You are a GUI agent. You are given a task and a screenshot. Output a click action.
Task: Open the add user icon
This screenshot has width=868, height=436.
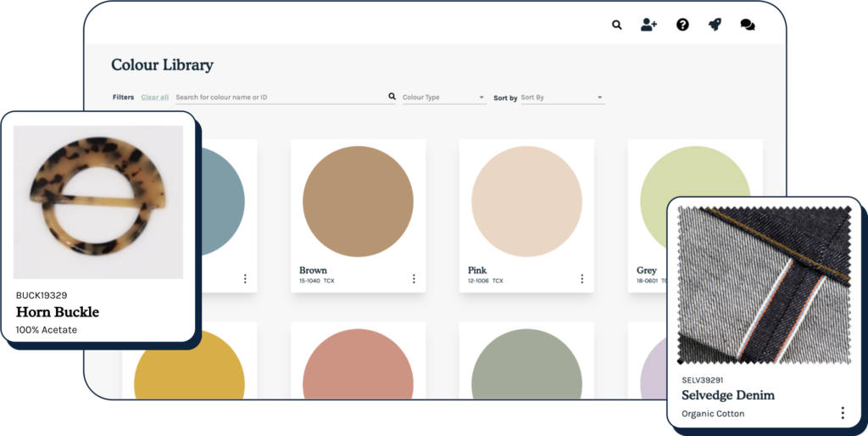point(648,25)
